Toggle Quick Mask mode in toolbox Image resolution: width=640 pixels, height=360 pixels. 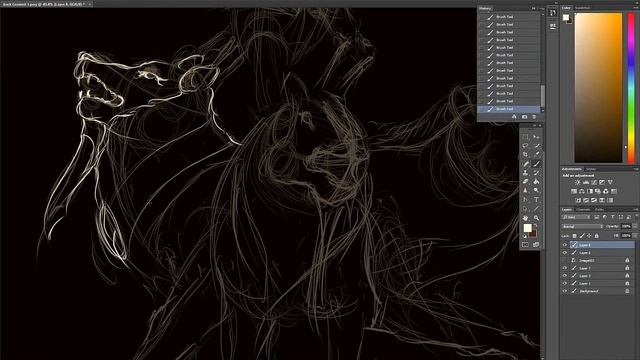[x=525, y=244]
